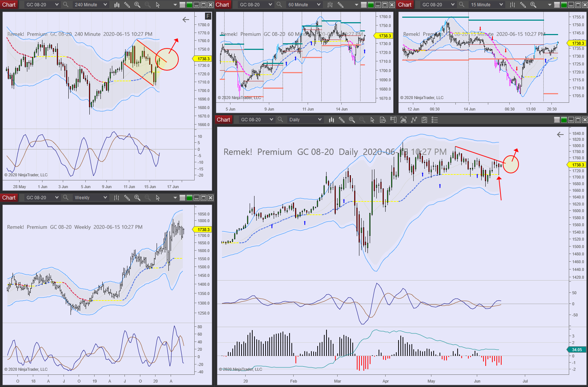Open drawing tools in 240 Minute chart
The image size is (588, 387).
tap(127, 5)
